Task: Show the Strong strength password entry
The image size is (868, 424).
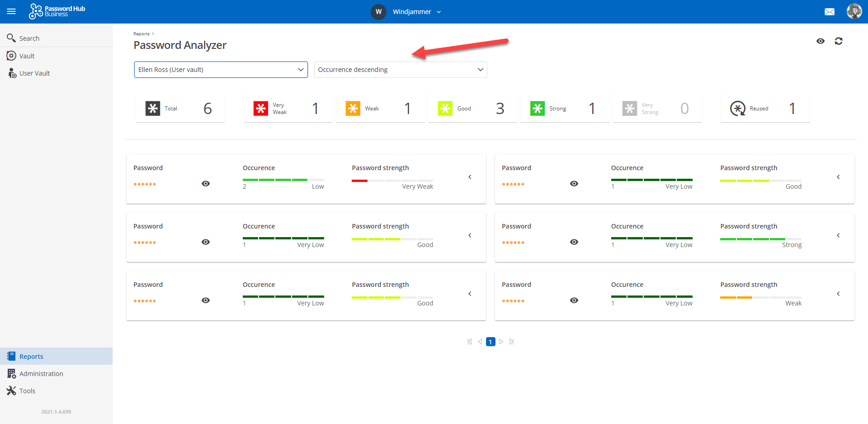Action: click(574, 242)
